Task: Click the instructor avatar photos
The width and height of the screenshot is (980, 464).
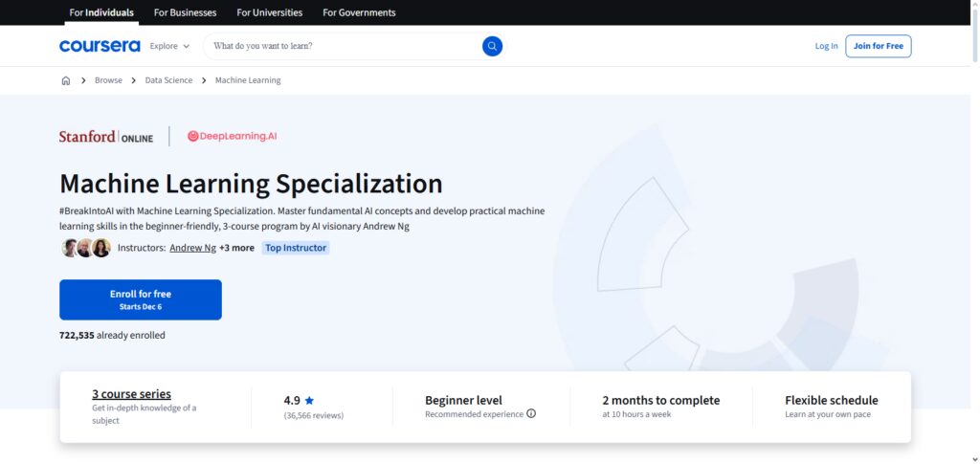Action: (86, 248)
